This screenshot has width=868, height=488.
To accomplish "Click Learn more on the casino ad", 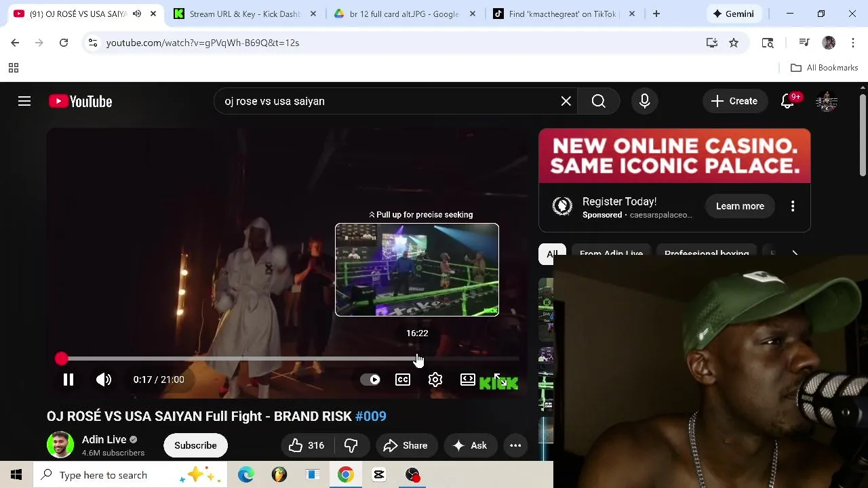I will point(740,206).
